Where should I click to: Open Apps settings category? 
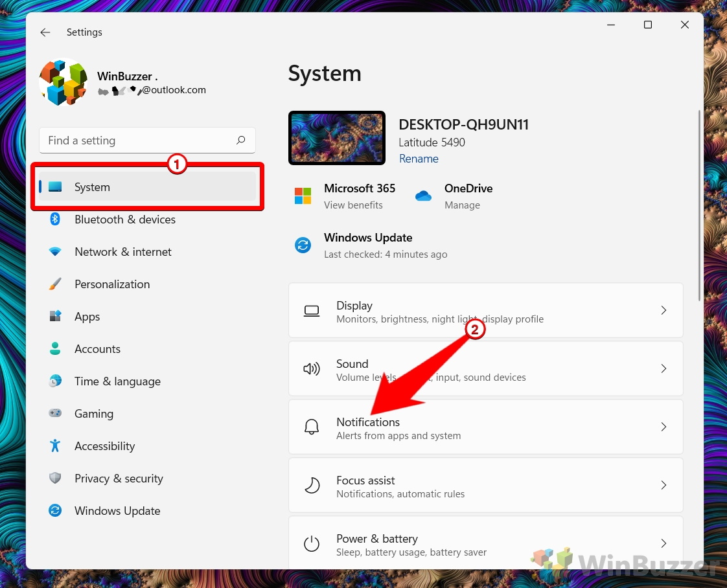click(x=148, y=317)
